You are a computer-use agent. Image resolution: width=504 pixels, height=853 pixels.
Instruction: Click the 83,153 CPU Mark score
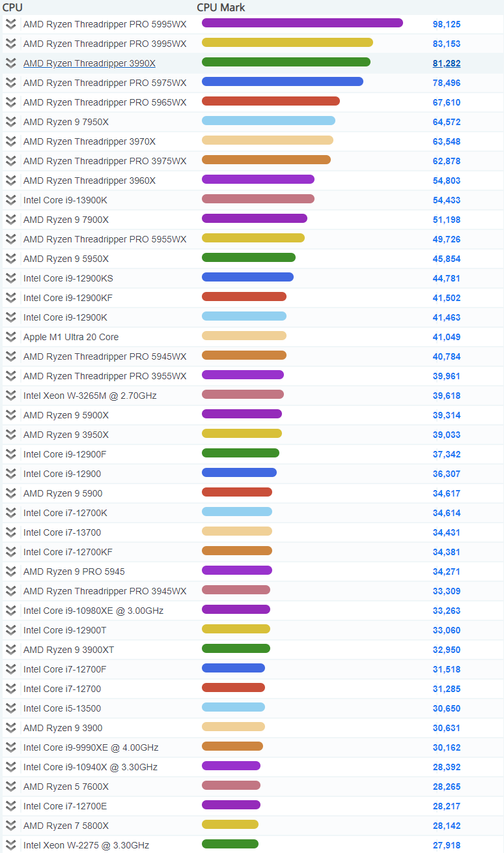(447, 44)
